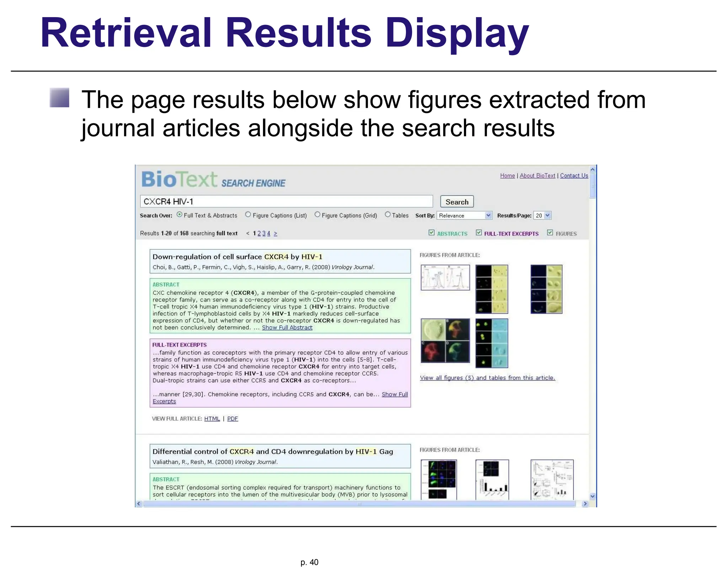Open the Sort By Relevance dropdown
The width and height of the screenshot is (728, 575).
(x=464, y=215)
